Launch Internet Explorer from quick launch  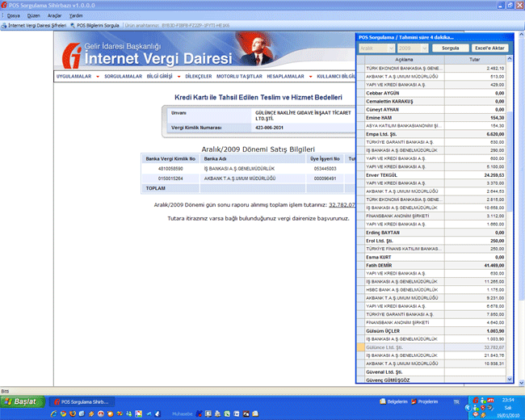53,414
